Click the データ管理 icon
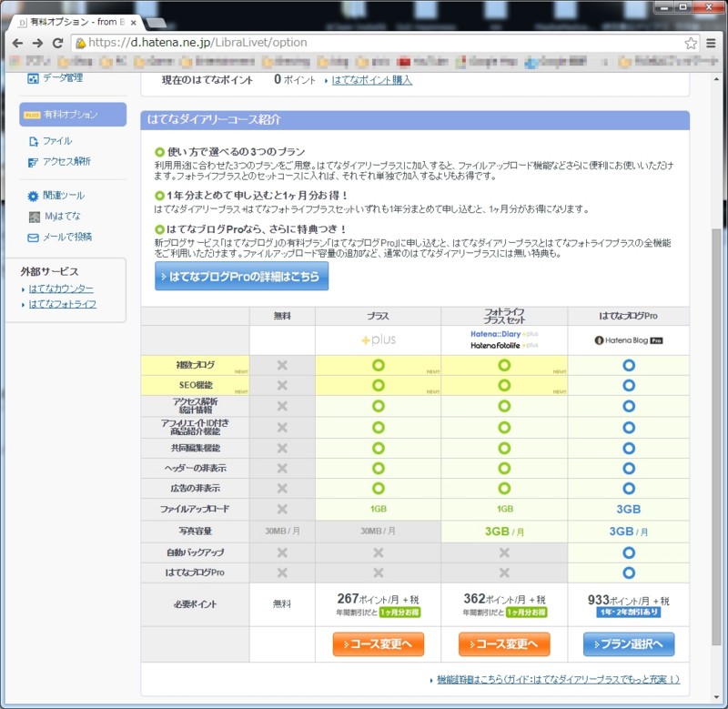Image resolution: width=728 pixels, height=709 pixels. click(x=33, y=78)
